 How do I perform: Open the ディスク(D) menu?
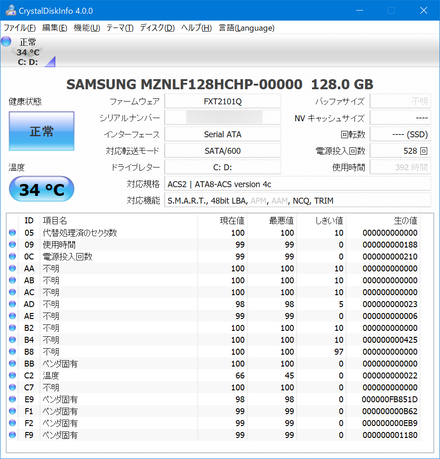(x=157, y=28)
